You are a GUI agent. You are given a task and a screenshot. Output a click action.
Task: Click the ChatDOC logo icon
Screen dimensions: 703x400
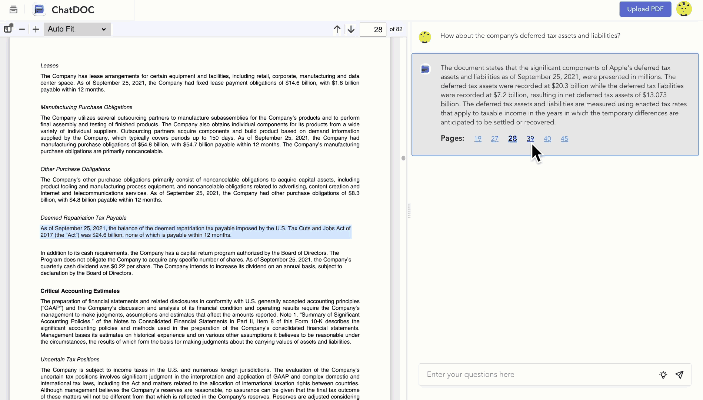point(39,9)
